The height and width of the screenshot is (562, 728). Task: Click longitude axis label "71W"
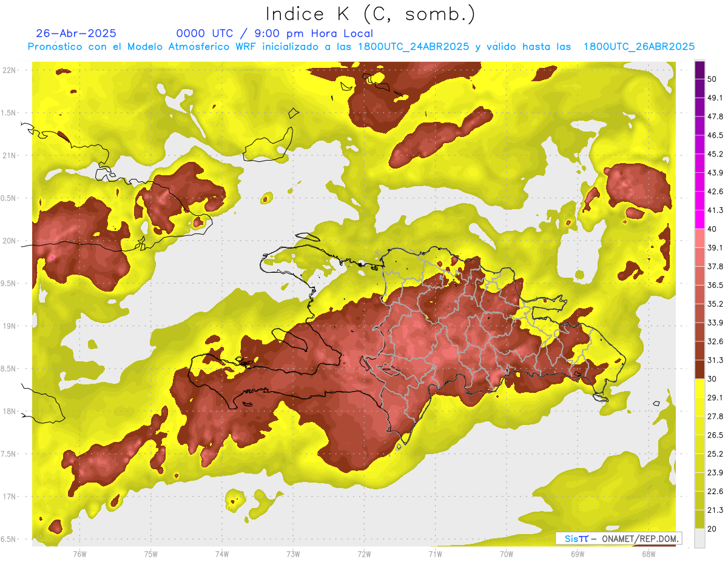click(435, 554)
